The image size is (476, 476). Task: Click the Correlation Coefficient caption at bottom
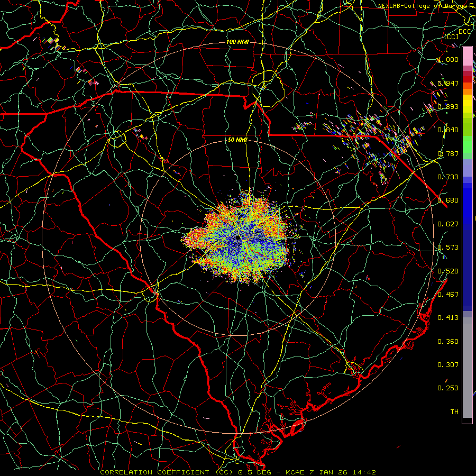pyautogui.click(x=238, y=472)
